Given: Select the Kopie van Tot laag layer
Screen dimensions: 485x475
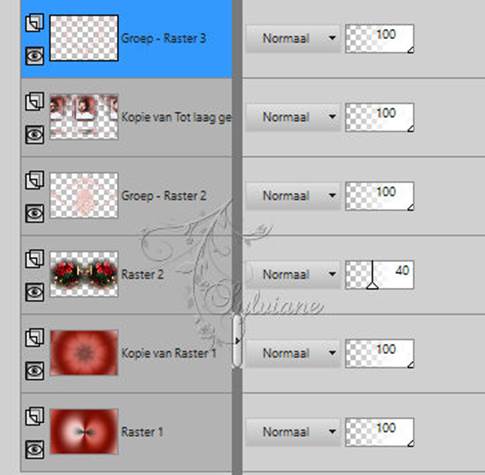Looking at the screenshot, I should [127, 117].
